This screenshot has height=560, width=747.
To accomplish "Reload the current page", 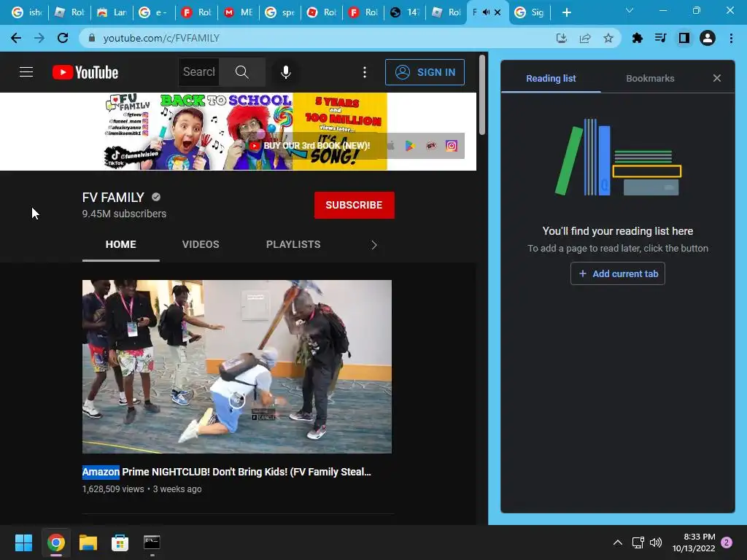I will (63, 38).
